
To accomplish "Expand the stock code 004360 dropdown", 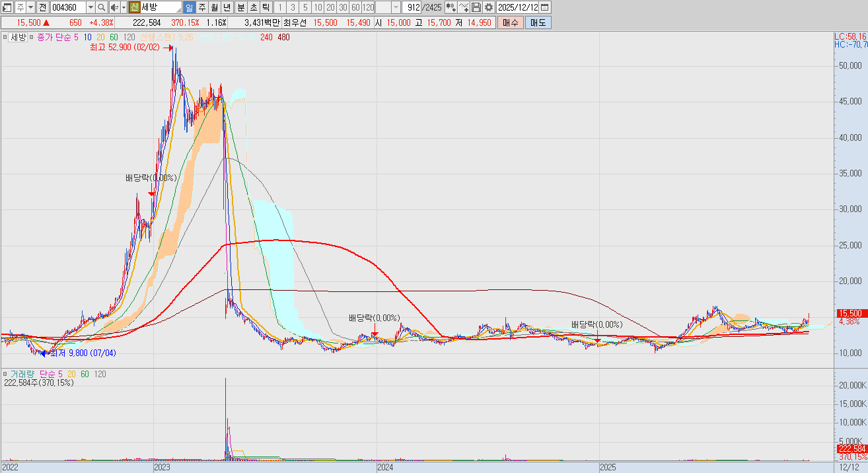I will (x=90, y=7).
